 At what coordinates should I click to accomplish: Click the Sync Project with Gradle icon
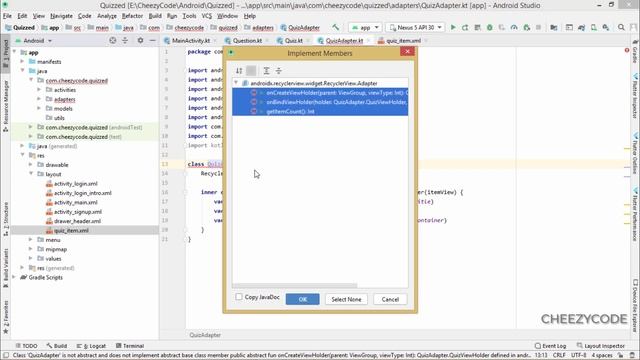(581, 27)
